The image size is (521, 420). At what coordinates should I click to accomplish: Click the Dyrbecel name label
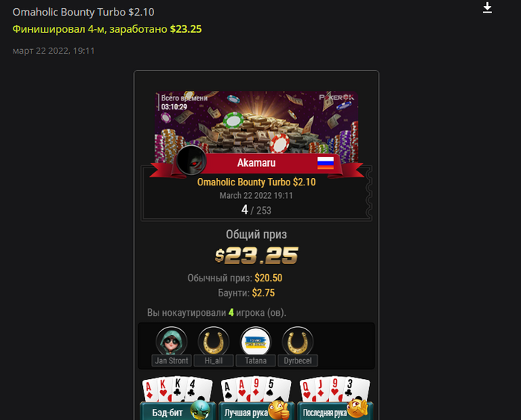point(298,360)
